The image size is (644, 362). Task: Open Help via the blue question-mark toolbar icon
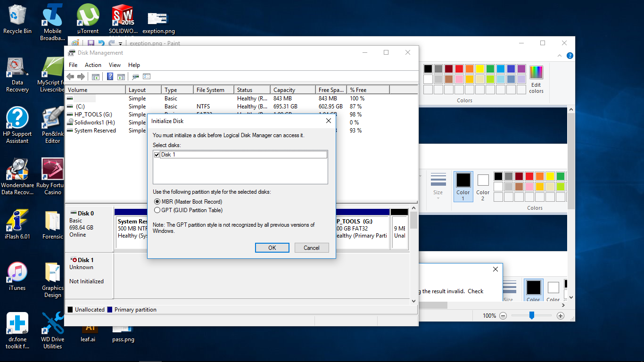click(110, 77)
